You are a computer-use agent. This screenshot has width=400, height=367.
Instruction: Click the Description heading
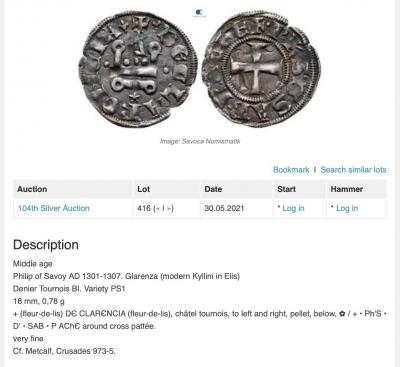[x=46, y=245]
